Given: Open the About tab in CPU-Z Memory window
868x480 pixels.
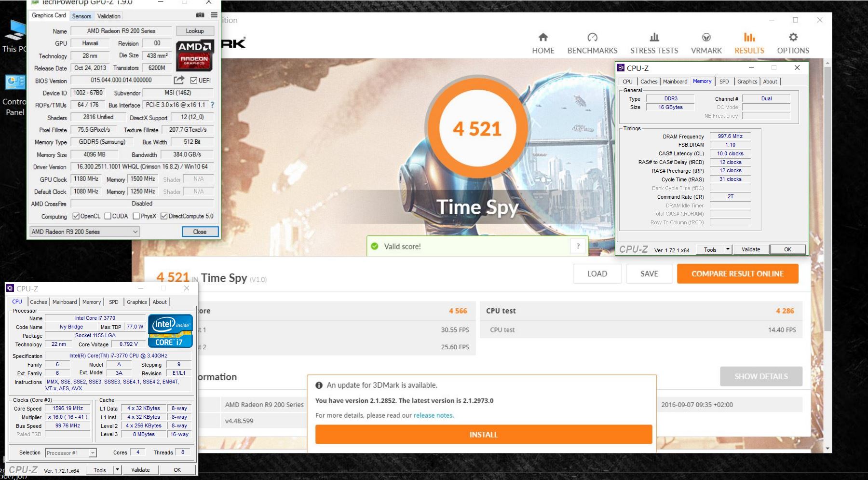Looking at the screenshot, I should click(x=770, y=82).
